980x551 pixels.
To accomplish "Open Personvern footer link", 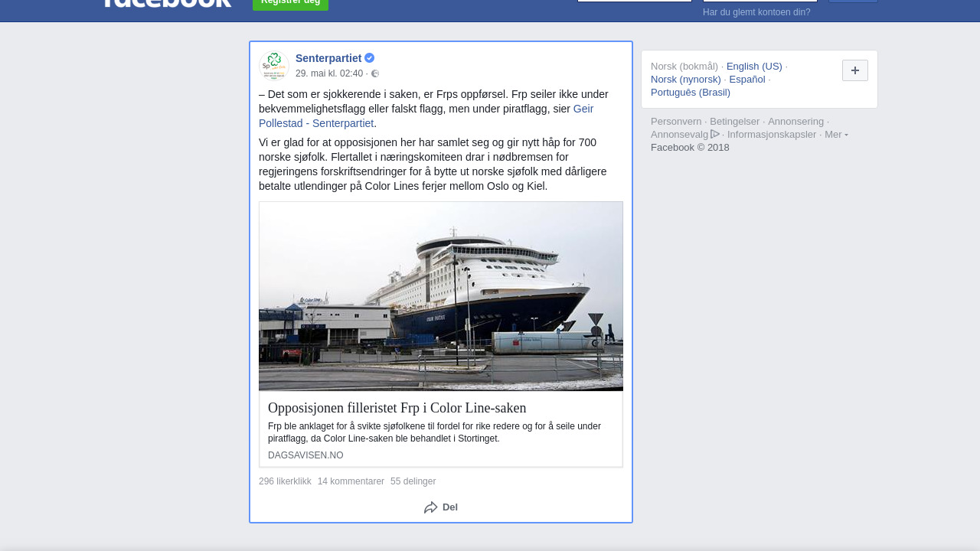I will pyautogui.click(x=676, y=122).
